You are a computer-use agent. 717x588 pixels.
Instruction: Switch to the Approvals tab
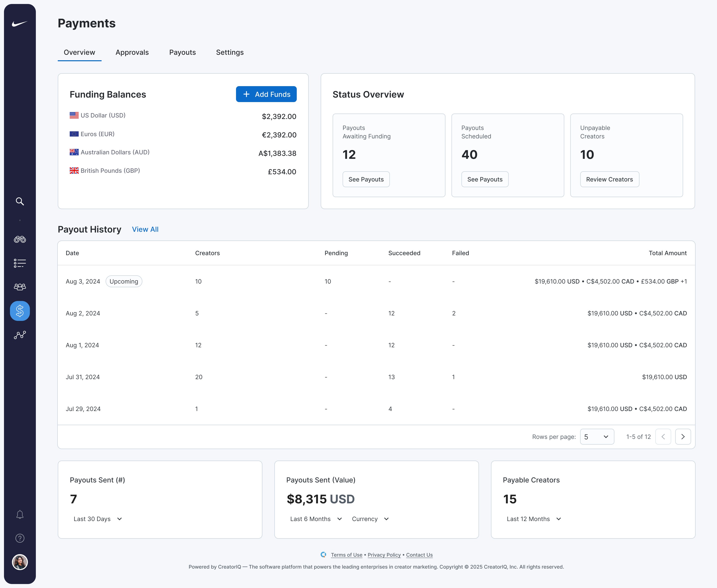pyautogui.click(x=132, y=53)
